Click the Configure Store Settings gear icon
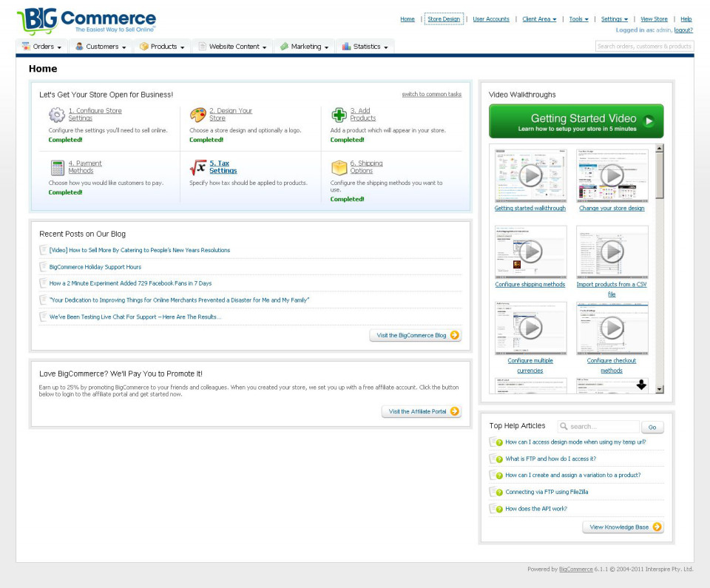 pyautogui.click(x=57, y=115)
